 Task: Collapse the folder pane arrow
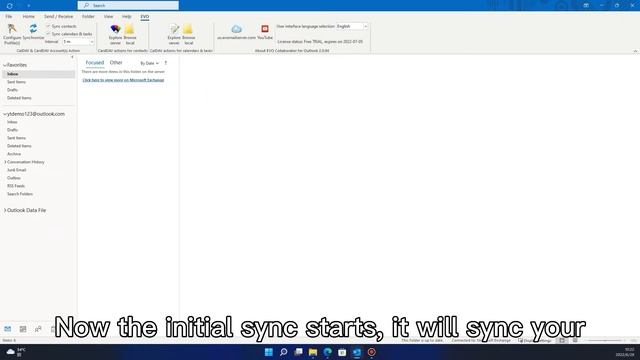72,57
